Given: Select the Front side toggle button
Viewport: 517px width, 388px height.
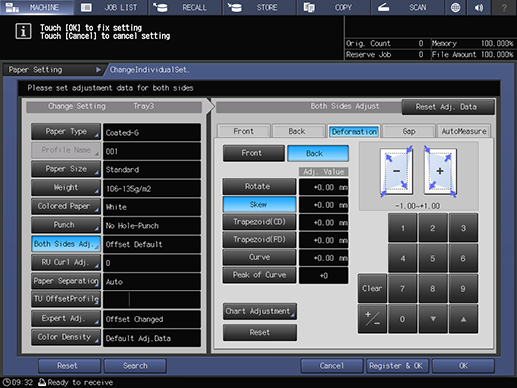Looking at the screenshot, I should (x=254, y=153).
